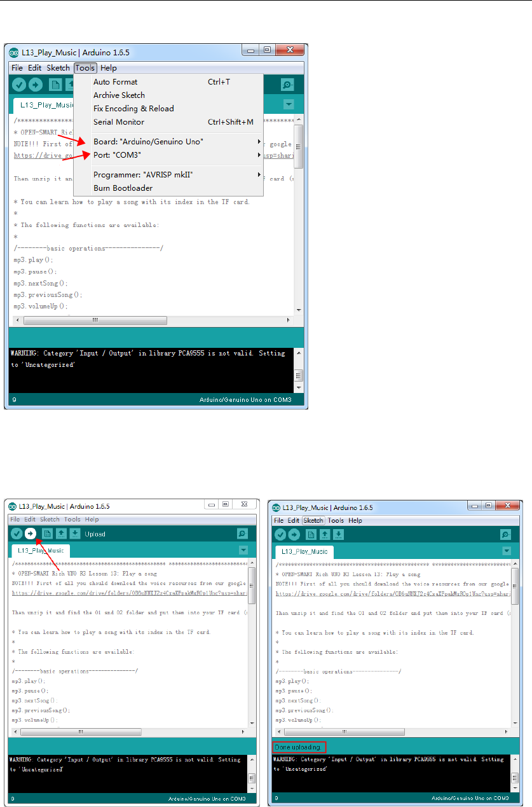Expand Board "Arduino/Genuino Uno" submenu

pyautogui.click(x=168, y=141)
